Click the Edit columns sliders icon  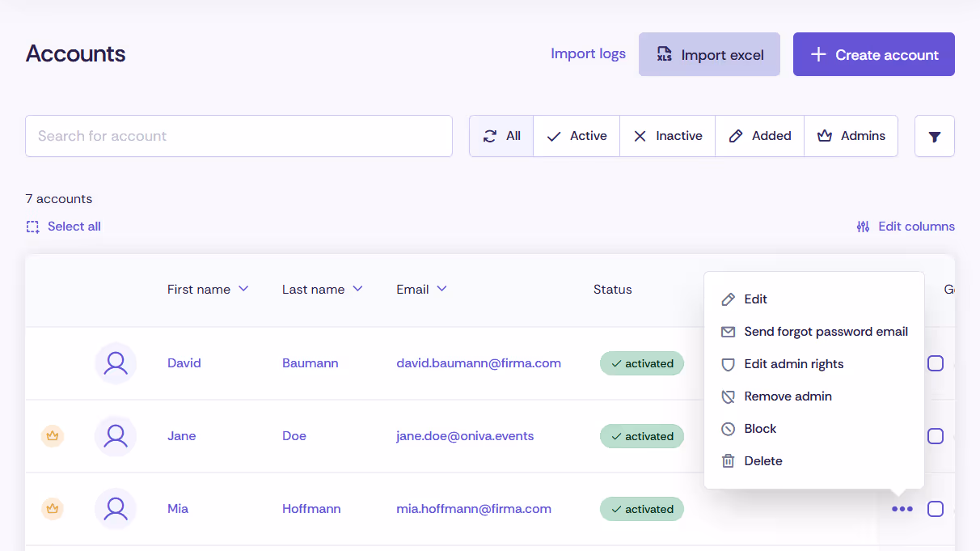(863, 226)
